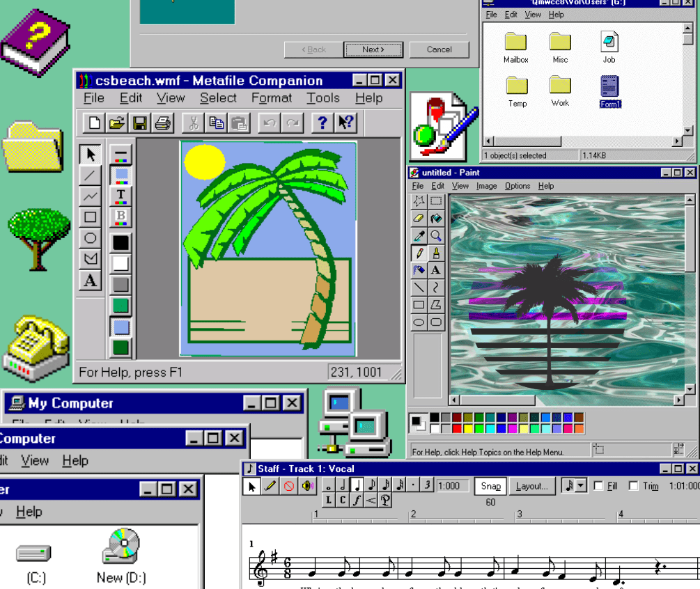Select the eraser tool in Paint
This screenshot has height=589, width=700.
pos(419,219)
